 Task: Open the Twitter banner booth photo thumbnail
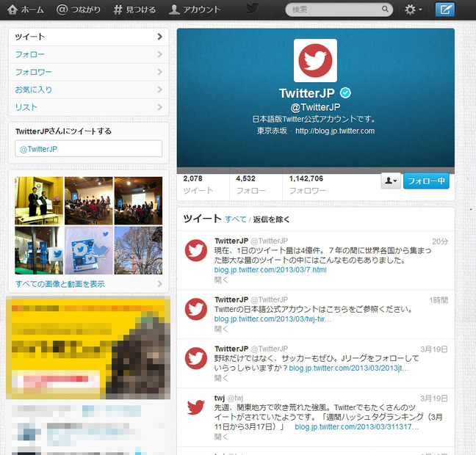(x=39, y=250)
